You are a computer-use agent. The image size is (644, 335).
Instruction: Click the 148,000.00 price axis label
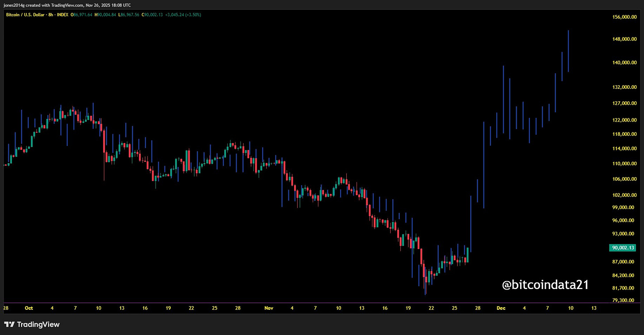(x=624, y=39)
